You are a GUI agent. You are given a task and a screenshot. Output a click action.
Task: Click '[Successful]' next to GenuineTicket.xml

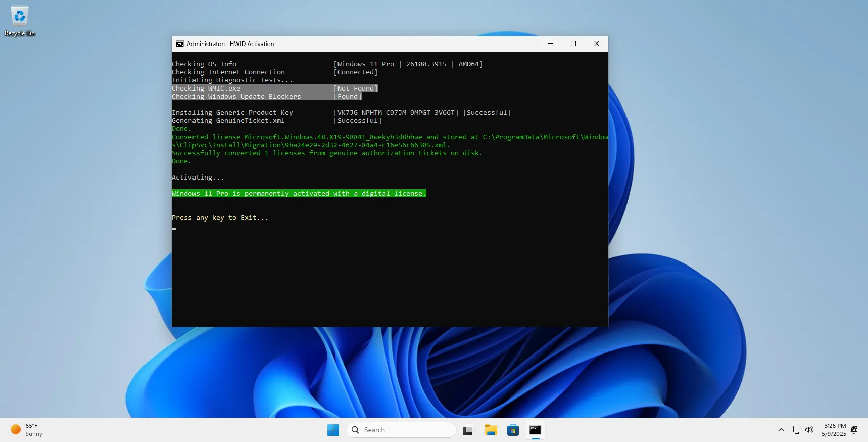click(358, 121)
